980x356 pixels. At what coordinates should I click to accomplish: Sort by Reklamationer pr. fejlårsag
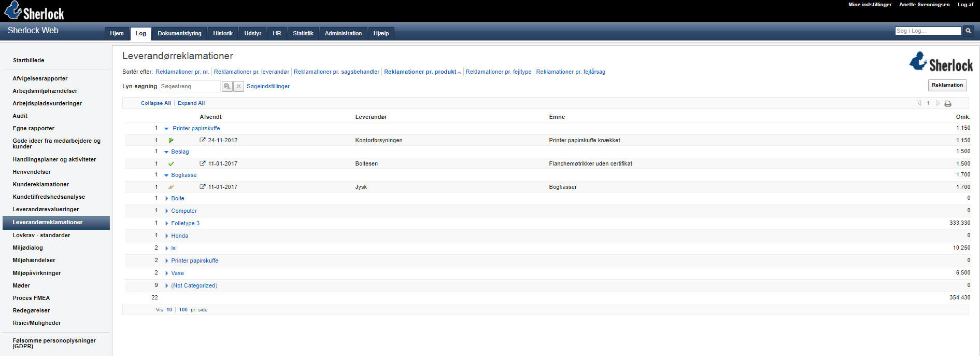571,72
